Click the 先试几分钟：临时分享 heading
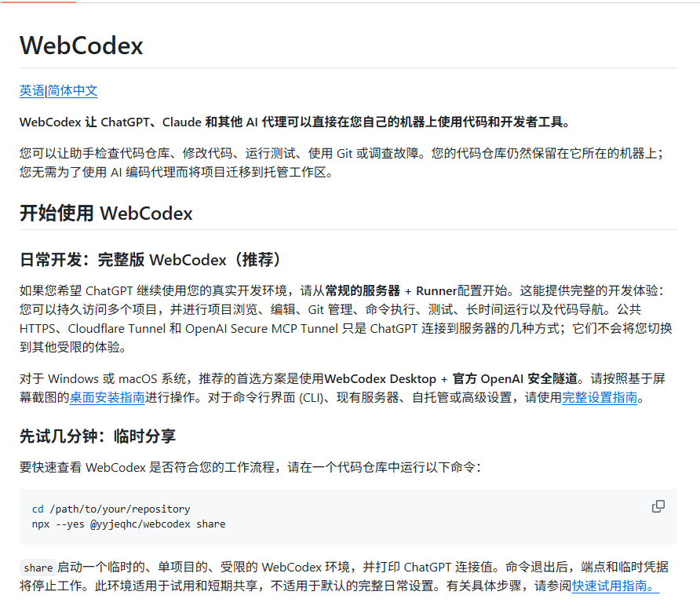The image size is (700, 606). coord(98,436)
